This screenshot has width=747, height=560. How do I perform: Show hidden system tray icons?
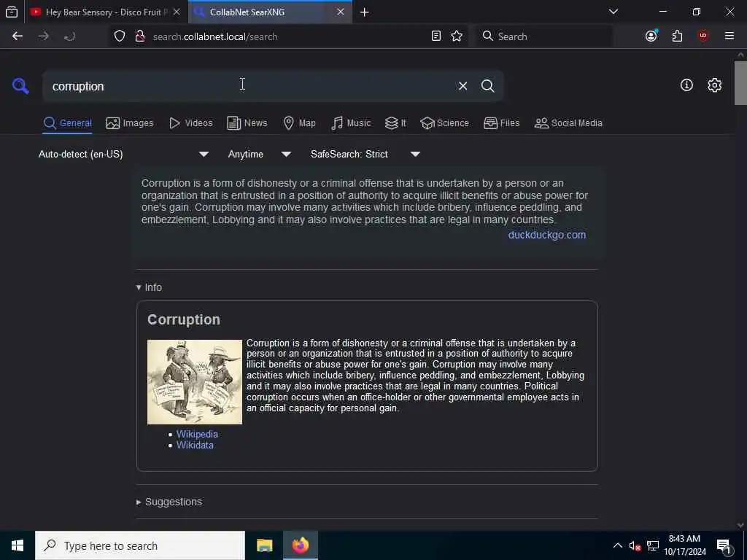[x=617, y=545]
